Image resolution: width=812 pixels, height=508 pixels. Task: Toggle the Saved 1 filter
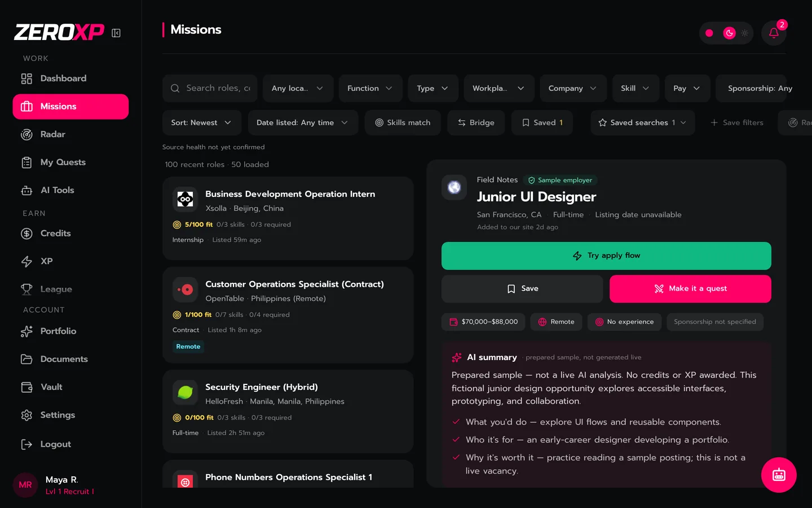tap(542, 122)
